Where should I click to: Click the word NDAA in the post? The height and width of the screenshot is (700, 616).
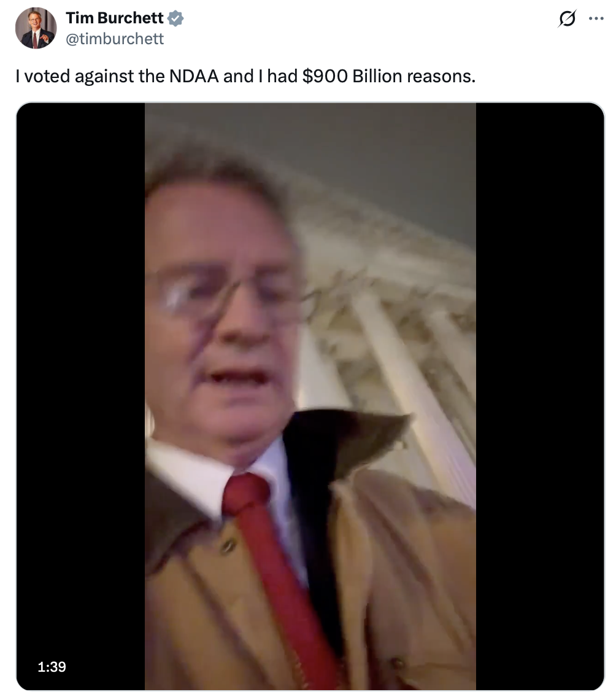tap(194, 76)
